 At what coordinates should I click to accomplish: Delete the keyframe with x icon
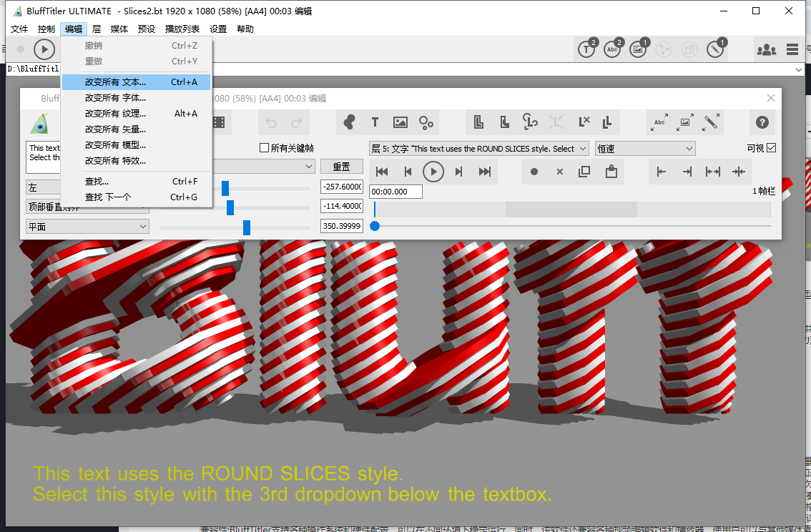pyautogui.click(x=560, y=172)
